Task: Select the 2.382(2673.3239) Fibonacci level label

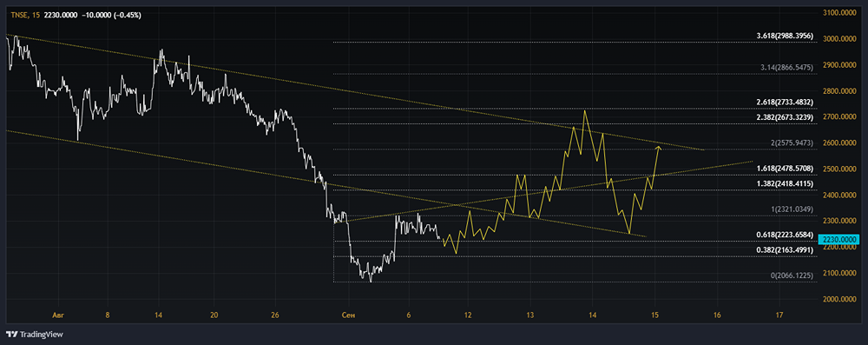Action: pyautogui.click(x=785, y=117)
